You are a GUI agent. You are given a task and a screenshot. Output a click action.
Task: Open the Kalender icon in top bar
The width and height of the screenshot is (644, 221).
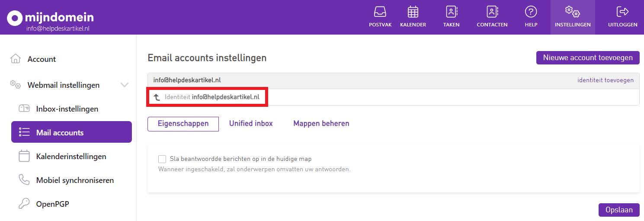click(x=413, y=12)
